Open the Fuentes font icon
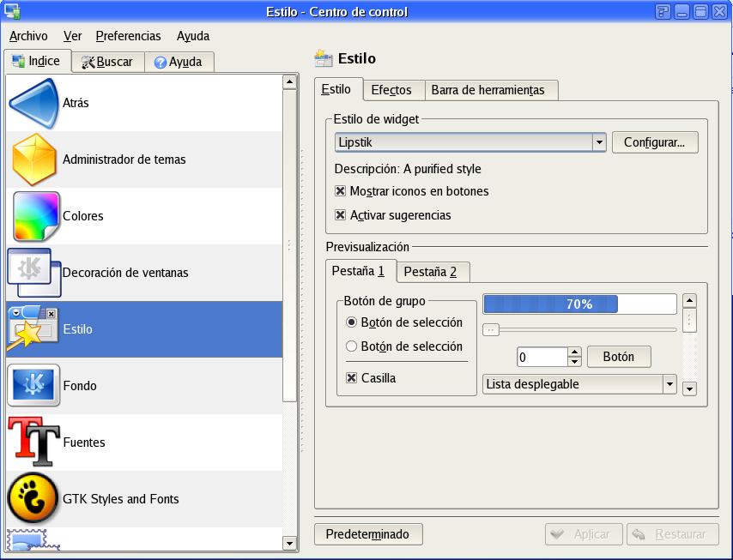The height and width of the screenshot is (560, 733). (33, 442)
